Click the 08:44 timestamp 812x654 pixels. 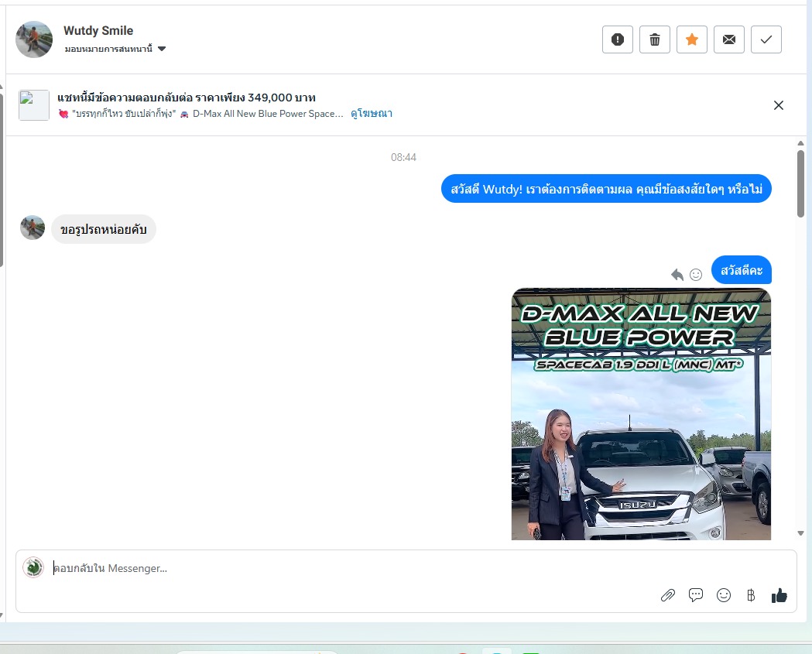pyautogui.click(x=403, y=157)
